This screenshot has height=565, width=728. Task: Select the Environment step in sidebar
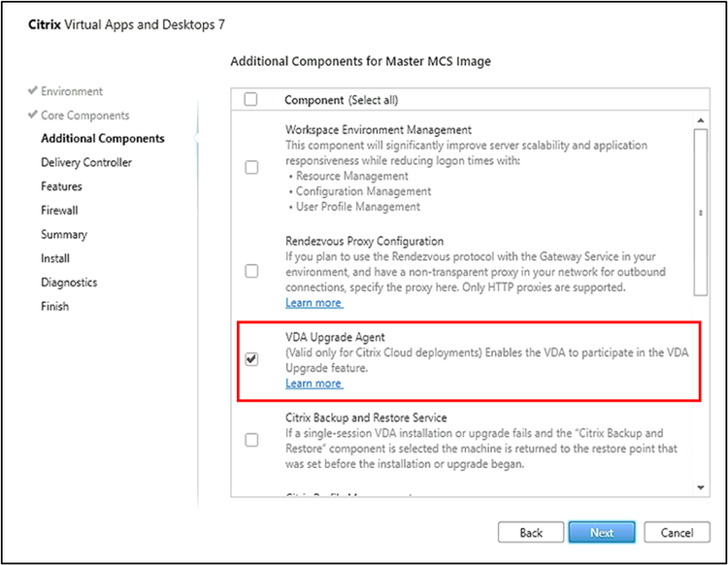pos(72,91)
